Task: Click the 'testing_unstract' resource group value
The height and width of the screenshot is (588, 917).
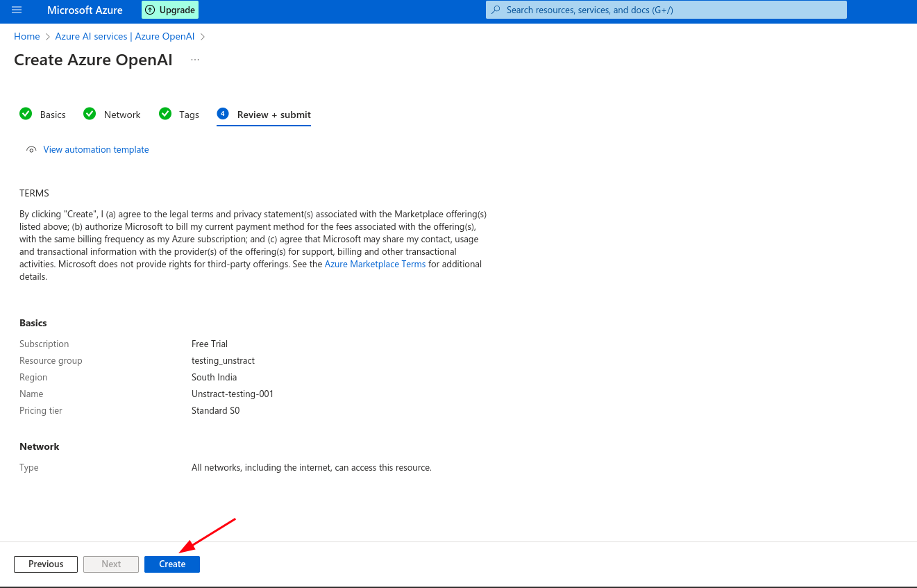Action: tap(223, 360)
